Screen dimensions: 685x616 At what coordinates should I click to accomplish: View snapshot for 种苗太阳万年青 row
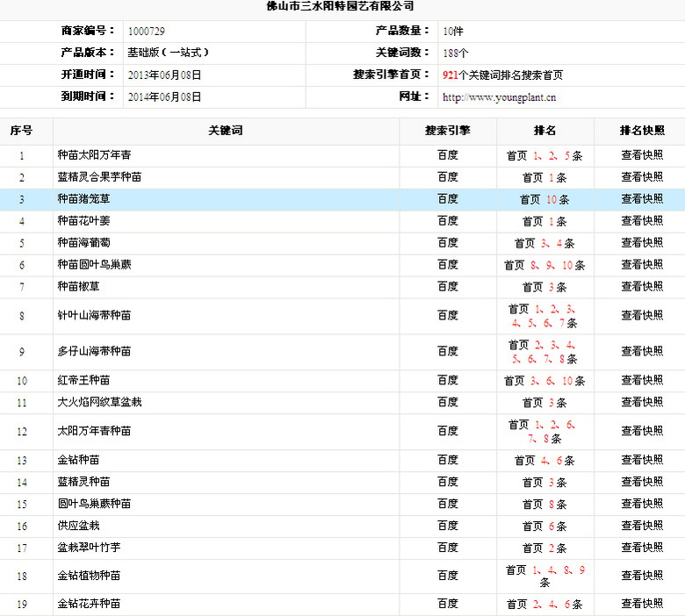tap(642, 155)
